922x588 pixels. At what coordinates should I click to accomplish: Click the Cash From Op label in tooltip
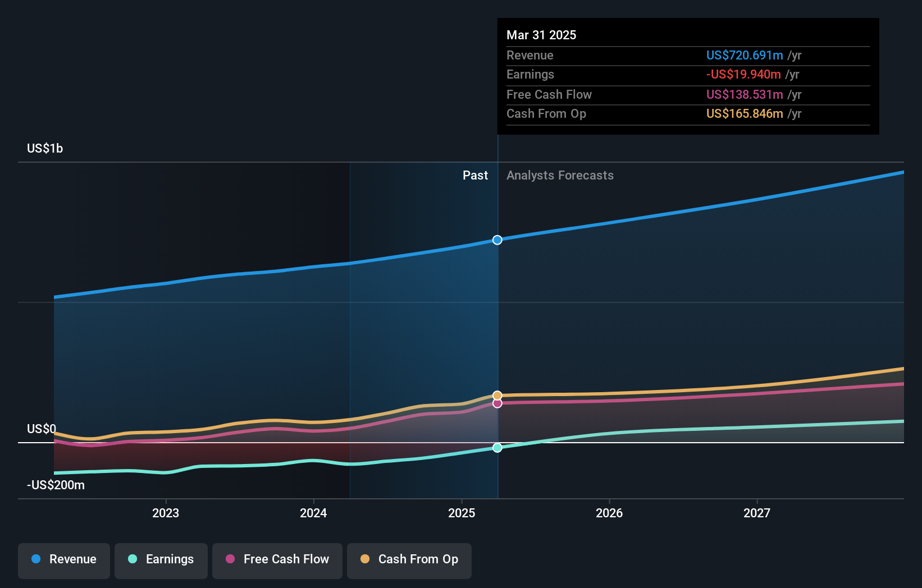click(546, 113)
